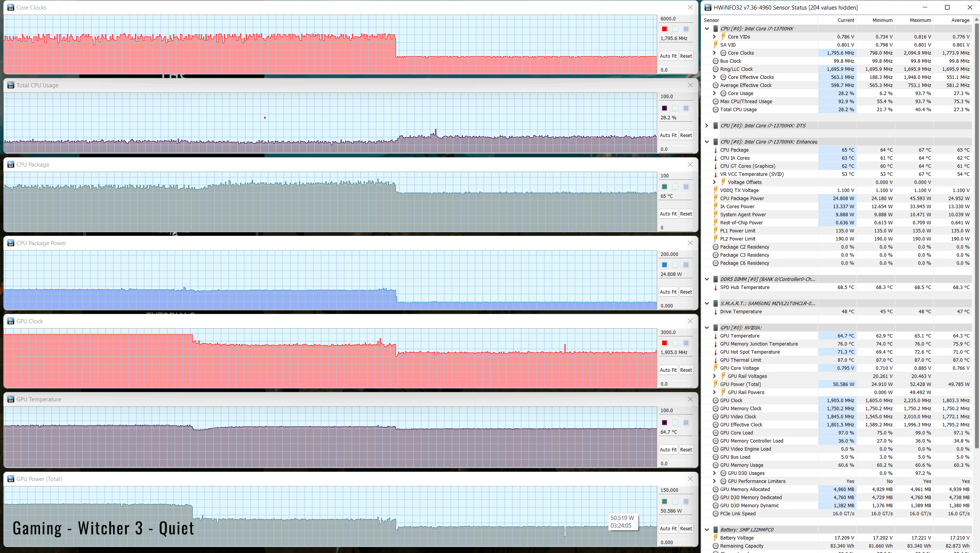
Task: Select the GPU Memory Junction Temperature row
Action: 836,344
